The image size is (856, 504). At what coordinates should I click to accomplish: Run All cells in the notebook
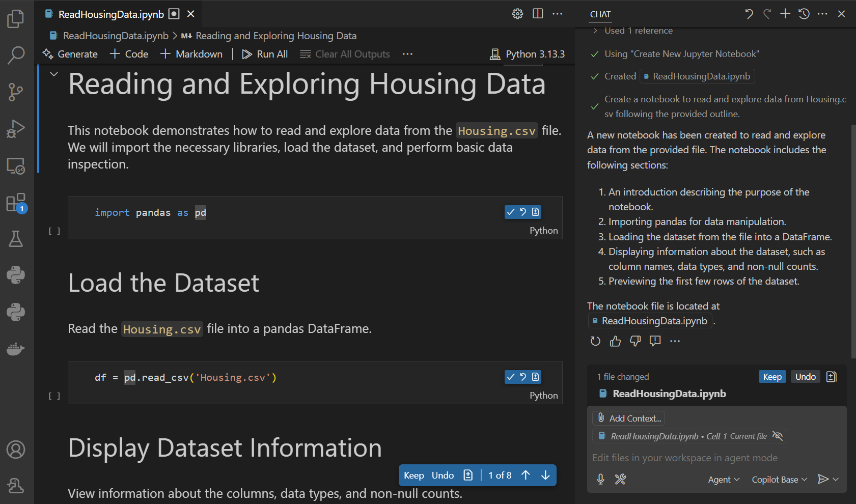click(265, 54)
